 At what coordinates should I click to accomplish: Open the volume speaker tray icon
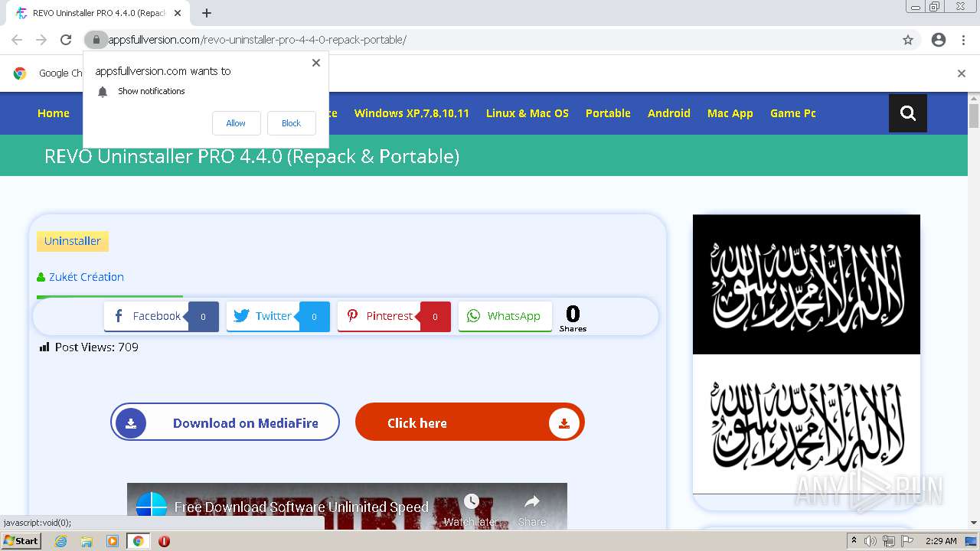click(x=871, y=541)
